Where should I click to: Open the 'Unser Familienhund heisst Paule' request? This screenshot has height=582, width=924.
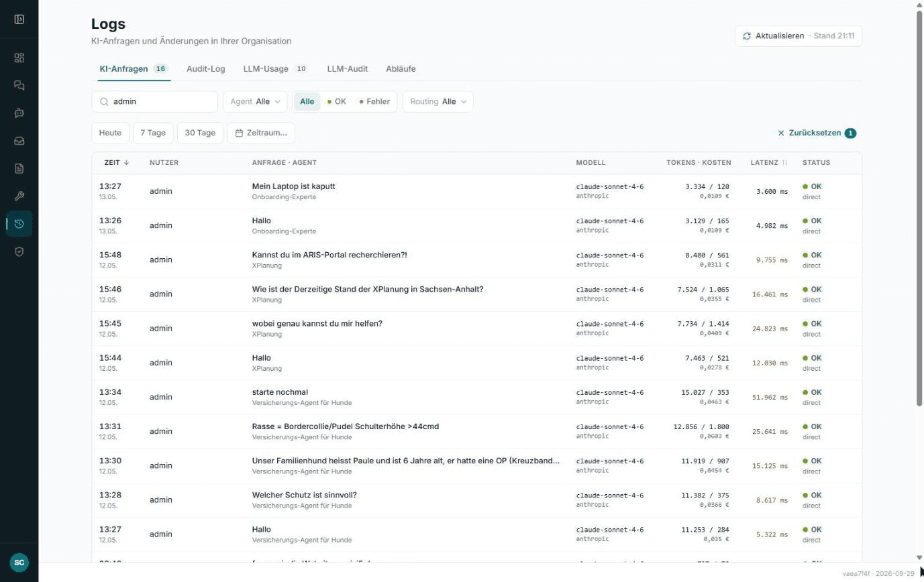pyautogui.click(x=476, y=466)
